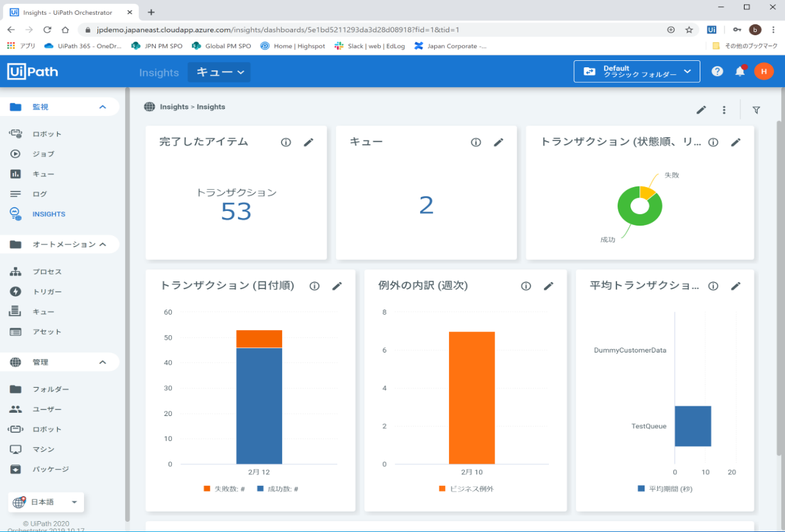Go to アセット in the sidebar
Image resolution: width=785 pixels, height=532 pixels.
click(x=47, y=331)
